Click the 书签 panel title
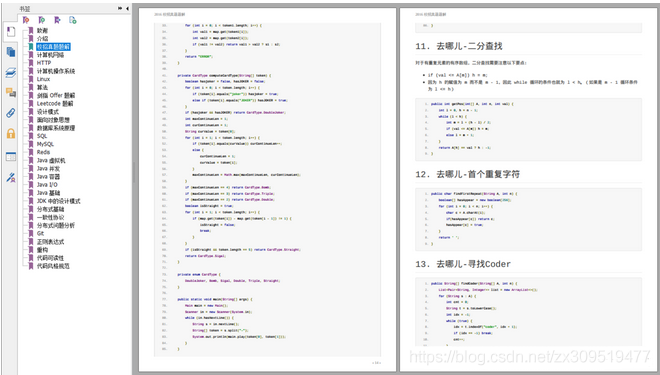This screenshot has width=660, height=375. click(25, 8)
